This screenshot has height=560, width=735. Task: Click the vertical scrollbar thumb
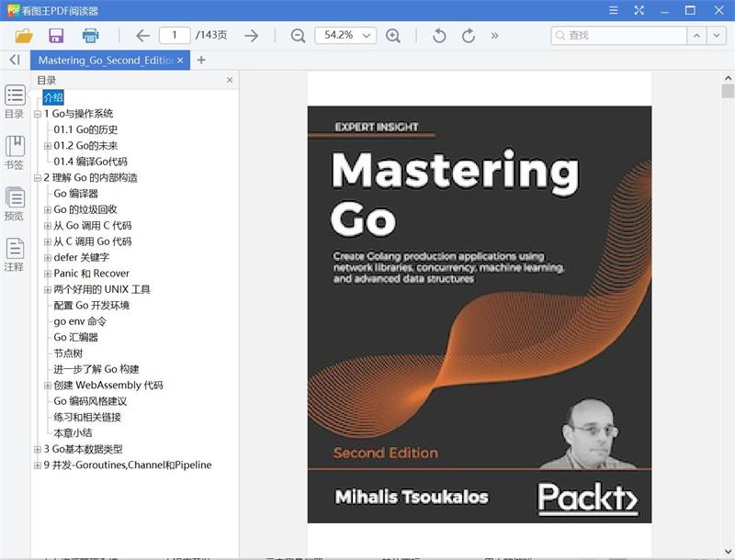728,90
